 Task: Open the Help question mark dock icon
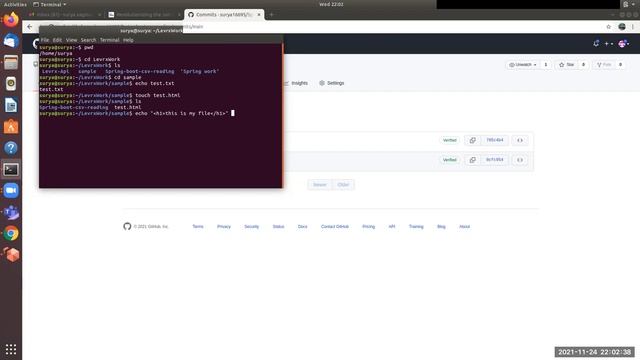pos(11,148)
